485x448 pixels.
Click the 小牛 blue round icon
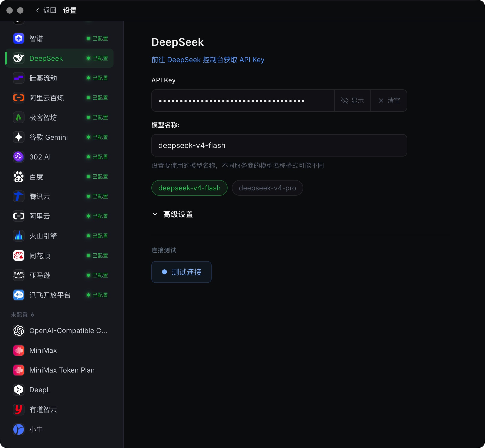[19, 430]
